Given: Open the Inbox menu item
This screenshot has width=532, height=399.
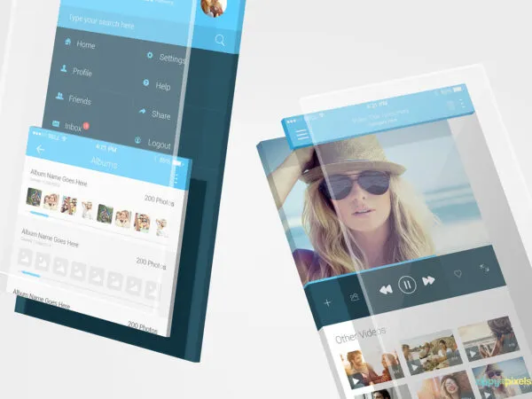Looking at the screenshot, I should point(73,127).
